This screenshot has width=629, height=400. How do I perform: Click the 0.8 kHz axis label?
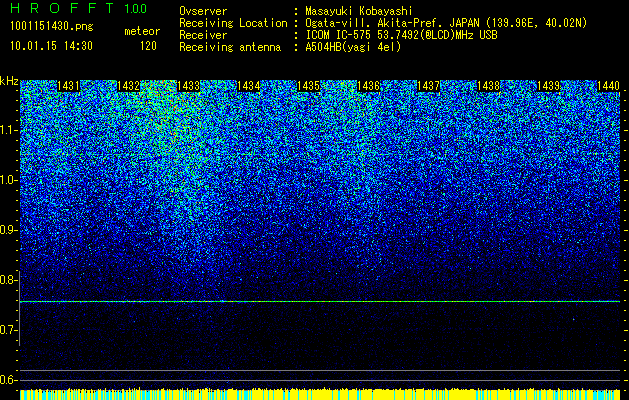click(x=8, y=280)
